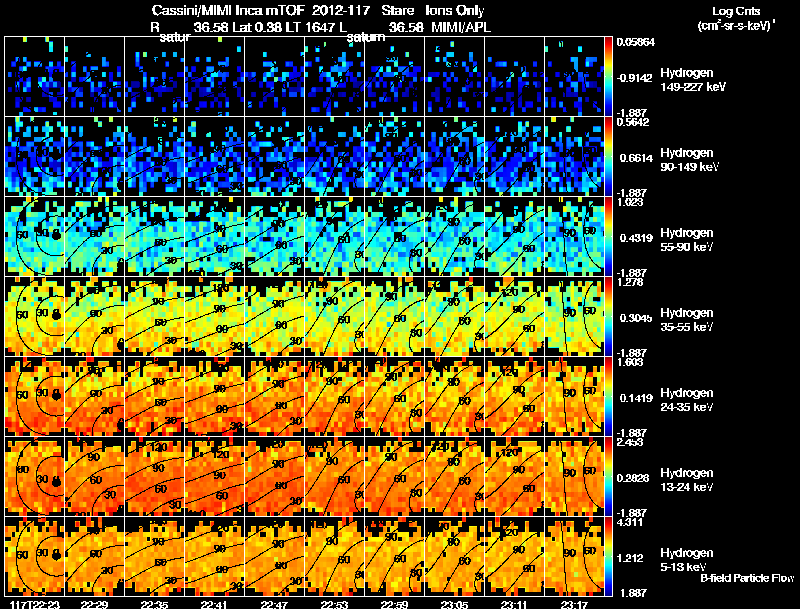Select the 22:23 panel in 35-55 keV row

point(34,316)
